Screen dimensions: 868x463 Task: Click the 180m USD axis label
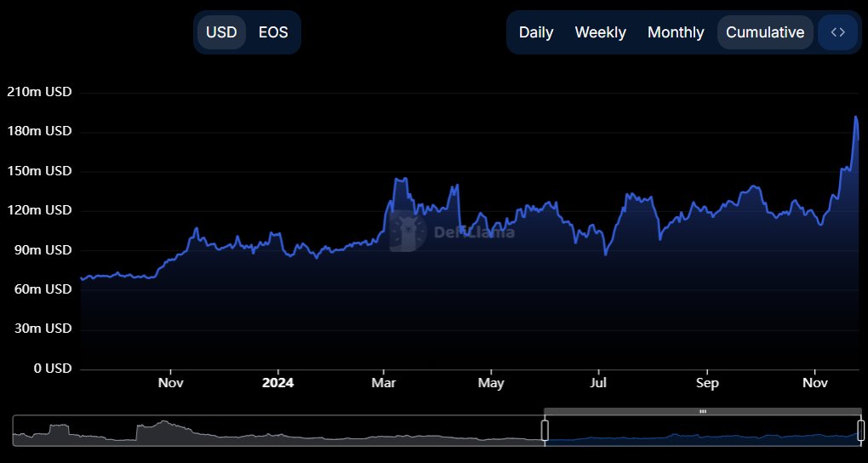[x=39, y=131]
